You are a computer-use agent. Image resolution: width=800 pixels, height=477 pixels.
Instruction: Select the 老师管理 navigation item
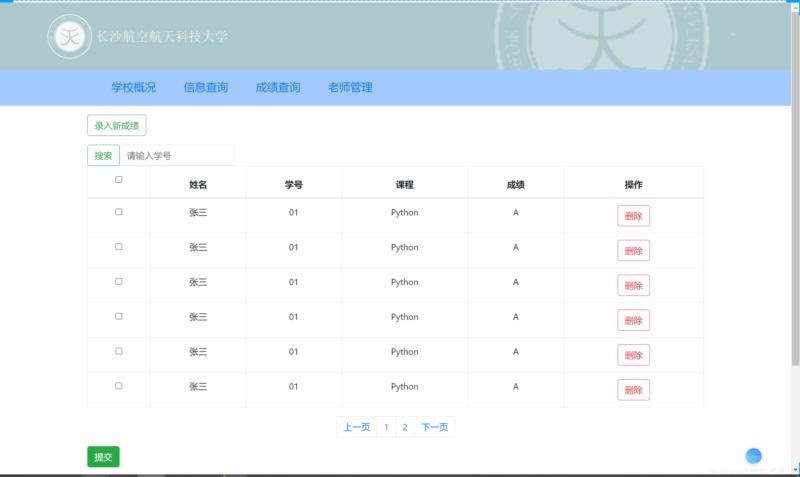coord(350,87)
